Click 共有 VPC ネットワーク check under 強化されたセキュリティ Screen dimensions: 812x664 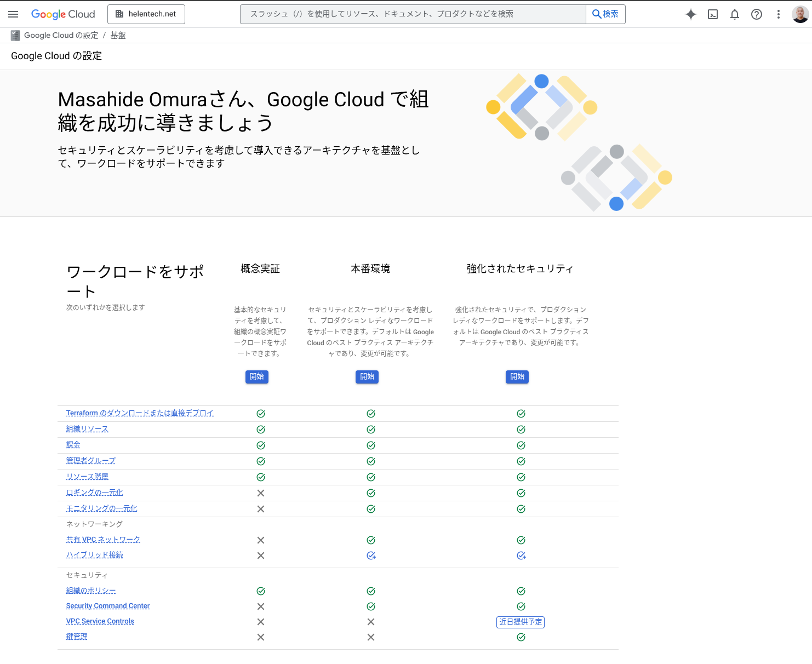[x=521, y=540]
